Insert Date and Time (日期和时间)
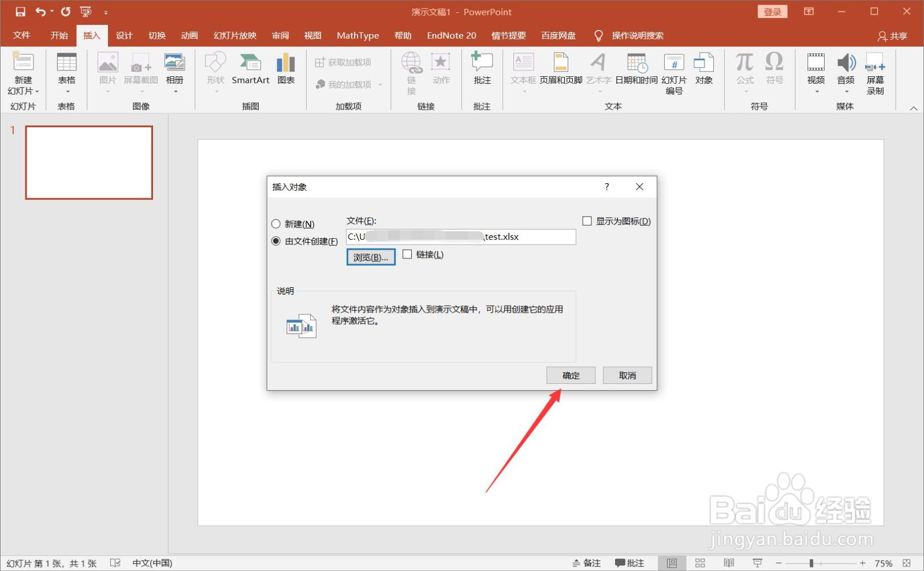Screen dimensions: 924x571 coord(636,69)
